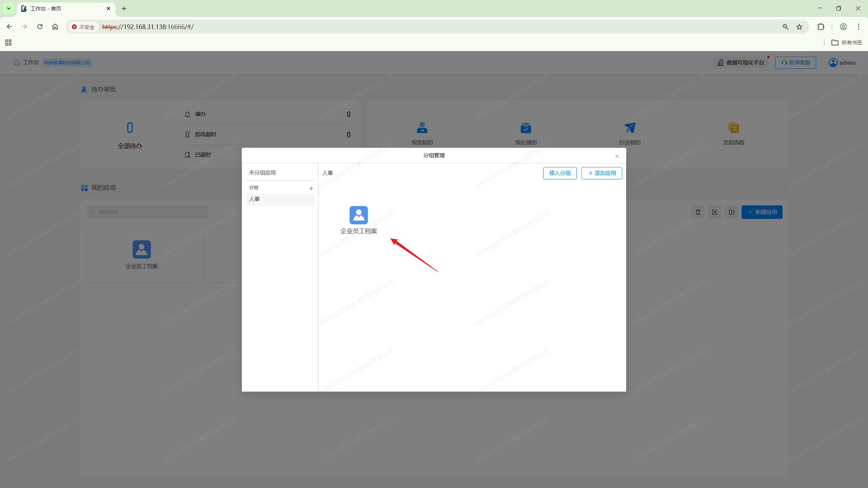Open a new browser tab

point(124,8)
